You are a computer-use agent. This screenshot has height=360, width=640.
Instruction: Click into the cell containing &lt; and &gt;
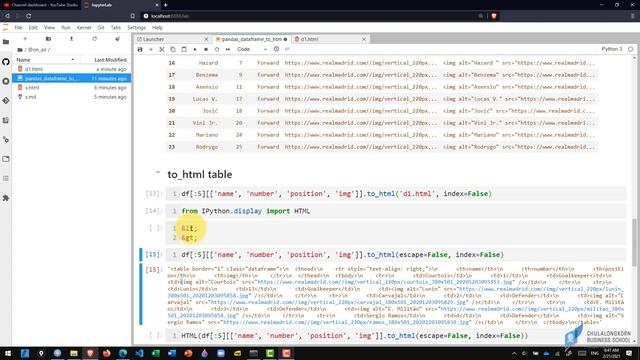(x=396, y=233)
